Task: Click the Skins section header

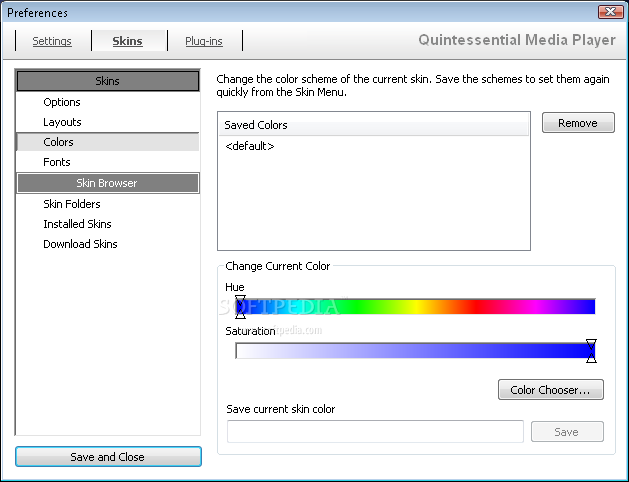Action: click(x=108, y=81)
